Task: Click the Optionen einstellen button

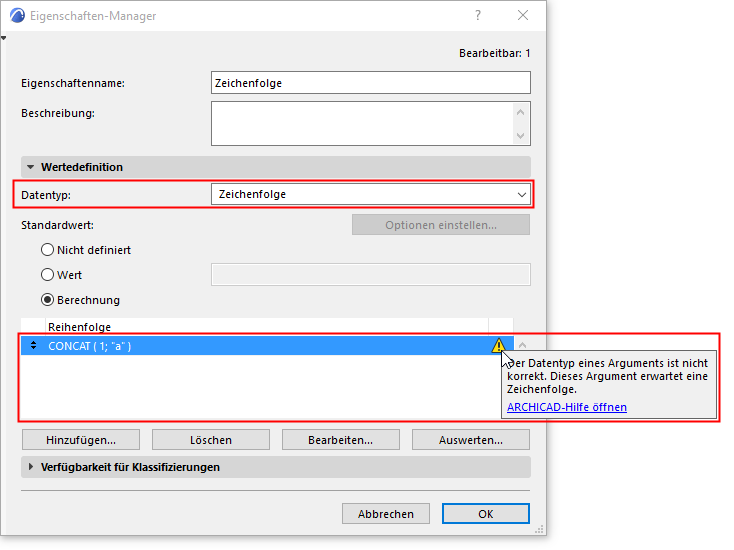Action: [x=441, y=225]
